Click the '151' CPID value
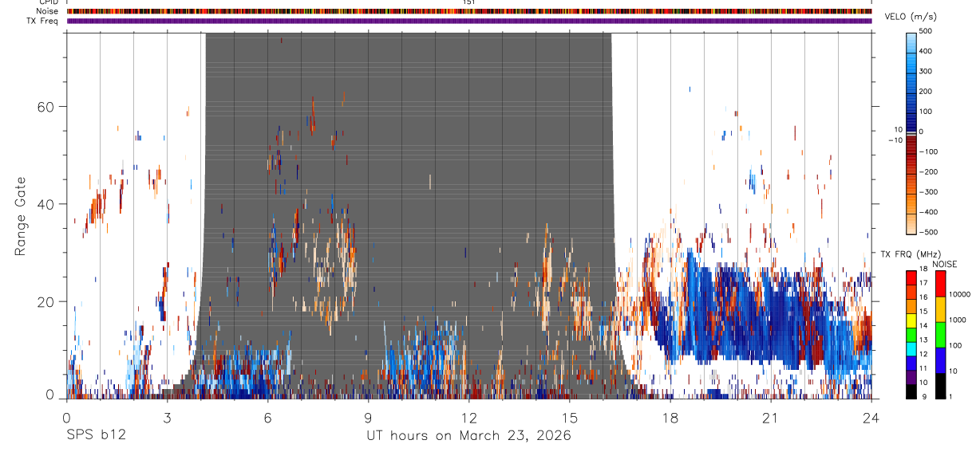 coord(469,2)
